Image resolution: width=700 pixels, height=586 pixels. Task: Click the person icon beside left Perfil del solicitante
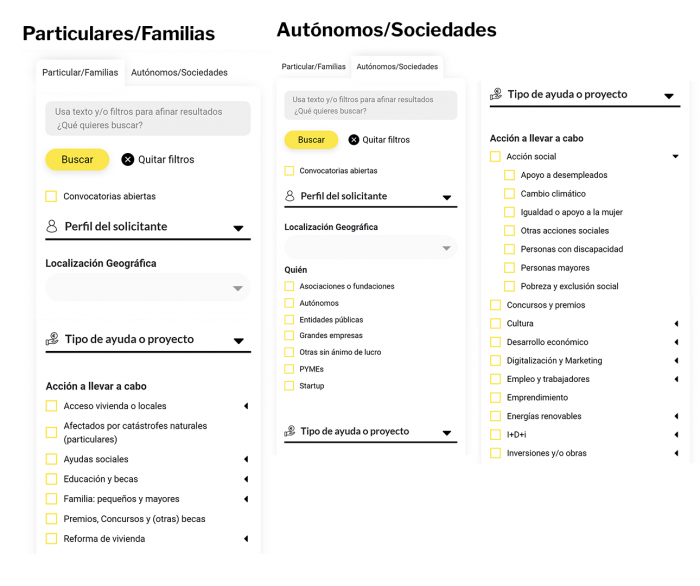coord(52,226)
